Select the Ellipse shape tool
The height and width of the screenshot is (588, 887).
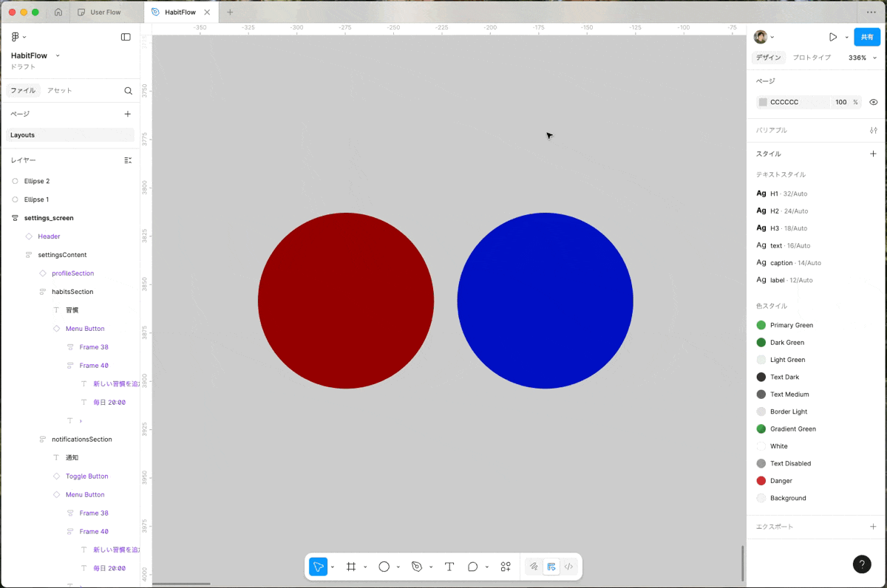pyautogui.click(x=384, y=567)
